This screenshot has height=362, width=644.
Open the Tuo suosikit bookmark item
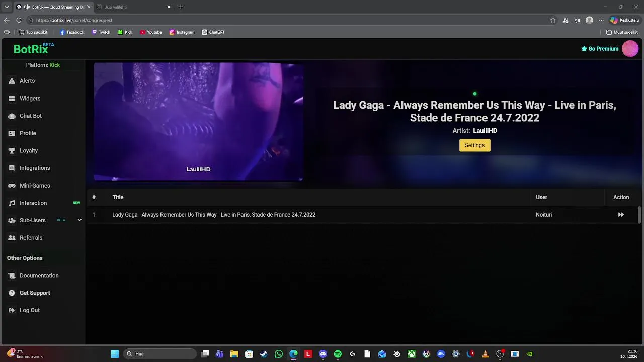(x=33, y=32)
